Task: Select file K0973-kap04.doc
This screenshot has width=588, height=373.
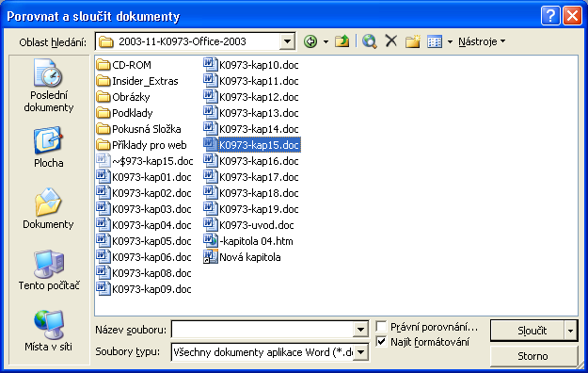Action: pyautogui.click(x=144, y=225)
